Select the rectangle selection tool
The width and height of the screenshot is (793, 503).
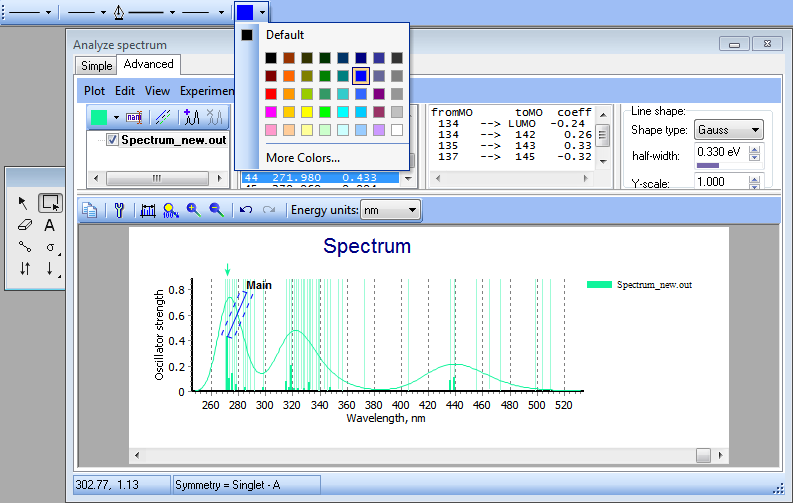pyautogui.click(x=51, y=203)
